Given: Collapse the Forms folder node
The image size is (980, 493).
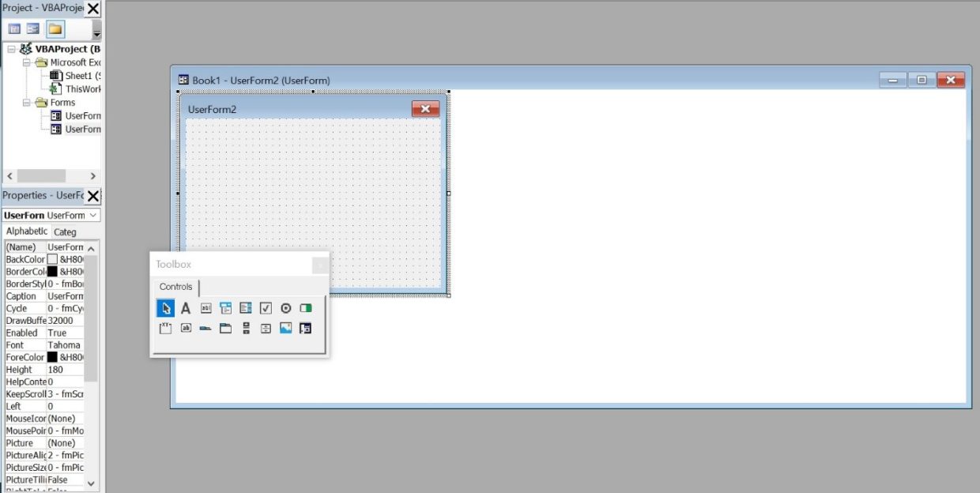Looking at the screenshot, I should click(26, 103).
